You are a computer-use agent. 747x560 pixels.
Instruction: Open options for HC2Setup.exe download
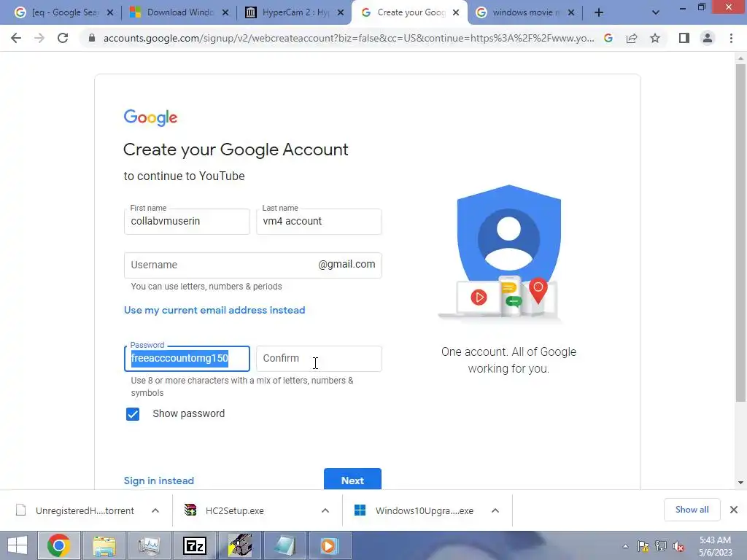325,510
